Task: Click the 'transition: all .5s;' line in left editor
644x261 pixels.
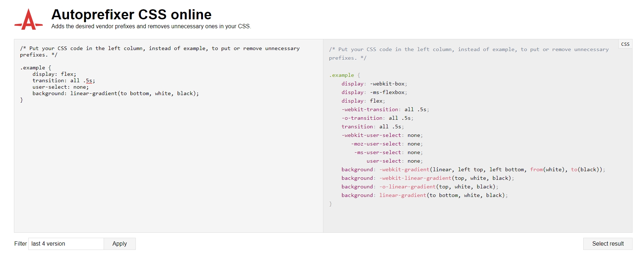Action: point(64,80)
